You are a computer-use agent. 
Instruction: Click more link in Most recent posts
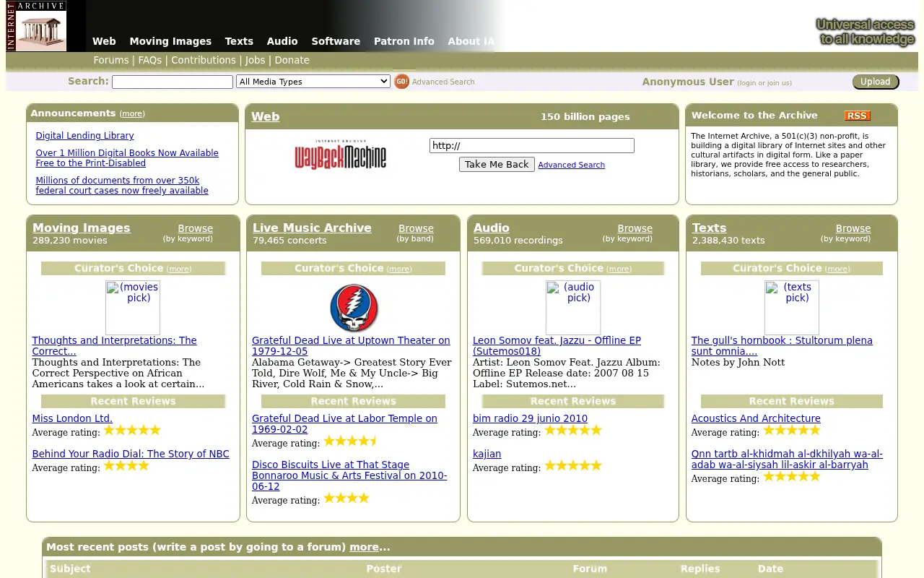click(364, 548)
